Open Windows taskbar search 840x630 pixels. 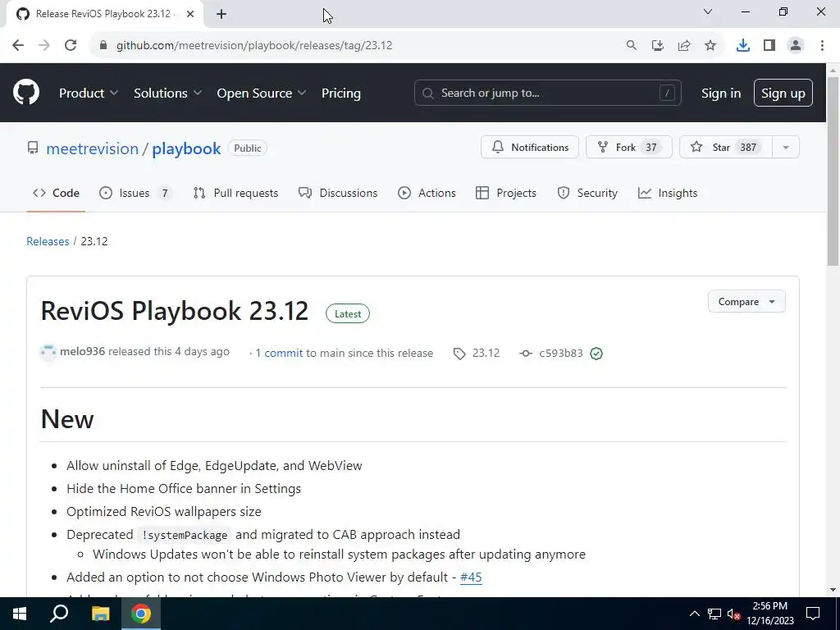(x=59, y=614)
